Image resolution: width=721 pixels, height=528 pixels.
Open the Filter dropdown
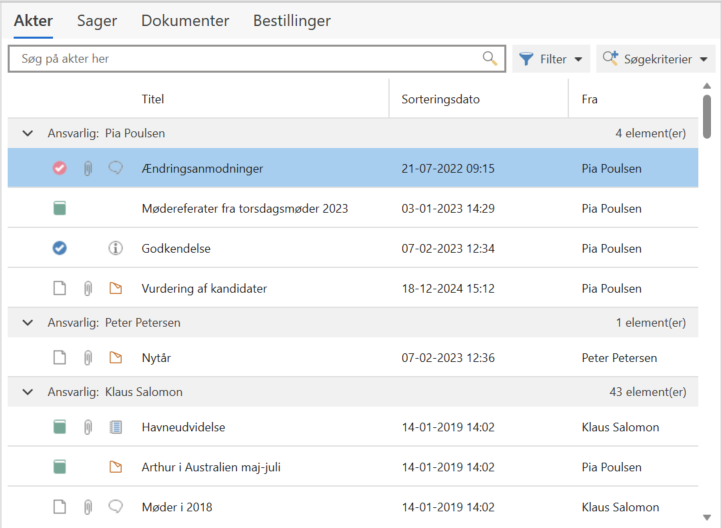pos(551,59)
